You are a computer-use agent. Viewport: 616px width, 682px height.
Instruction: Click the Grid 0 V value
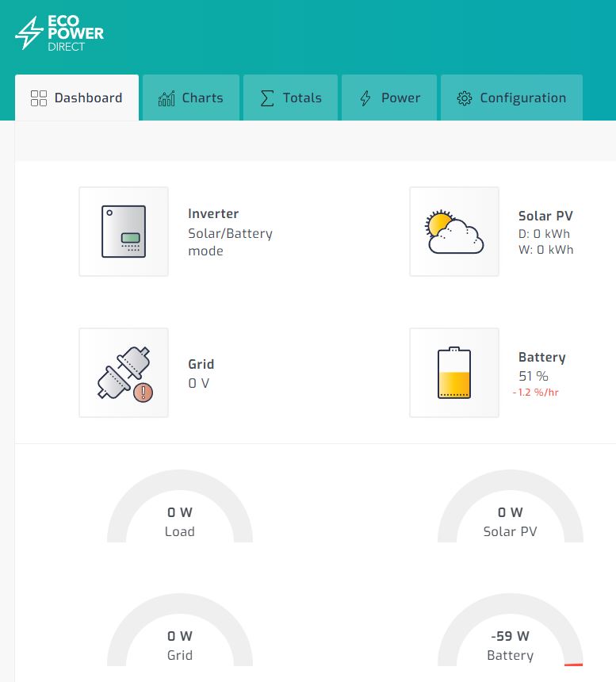coord(199,383)
